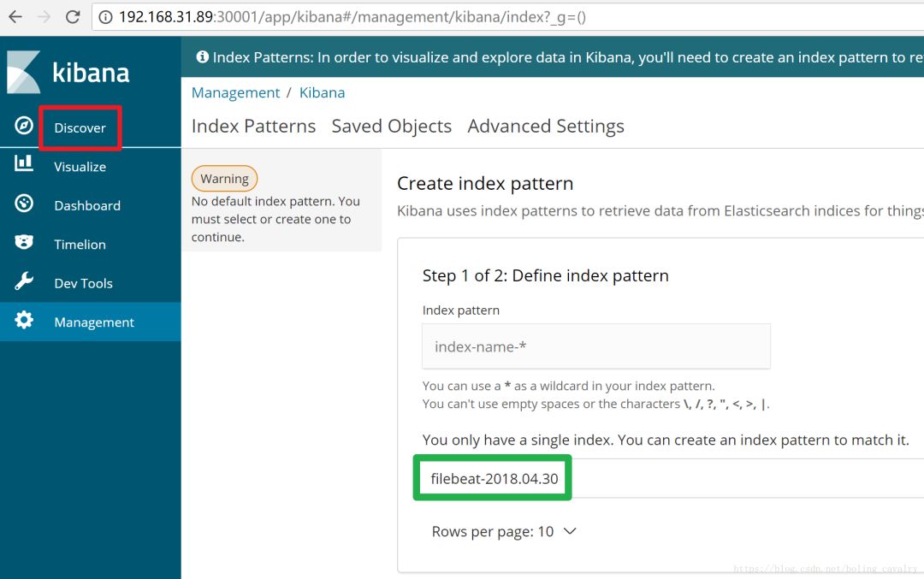Click the Kibana logo icon
The width and height of the screenshot is (924, 579).
[24, 72]
